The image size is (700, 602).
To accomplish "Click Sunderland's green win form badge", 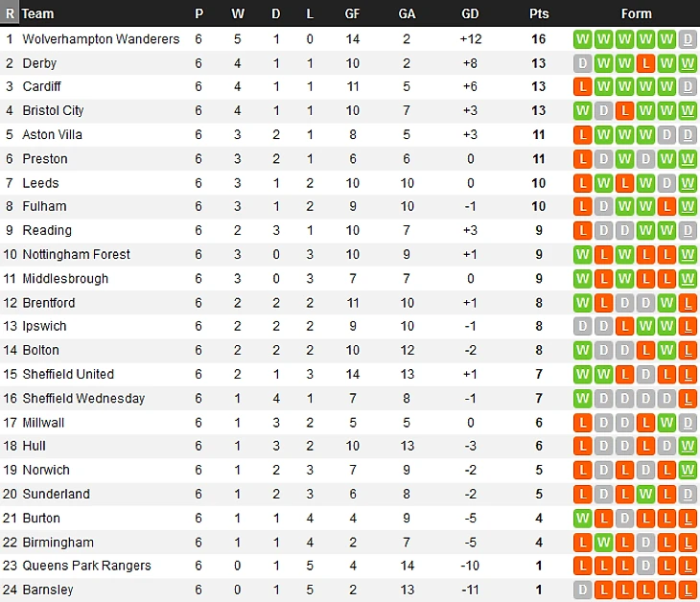I will click(x=645, y=494).
